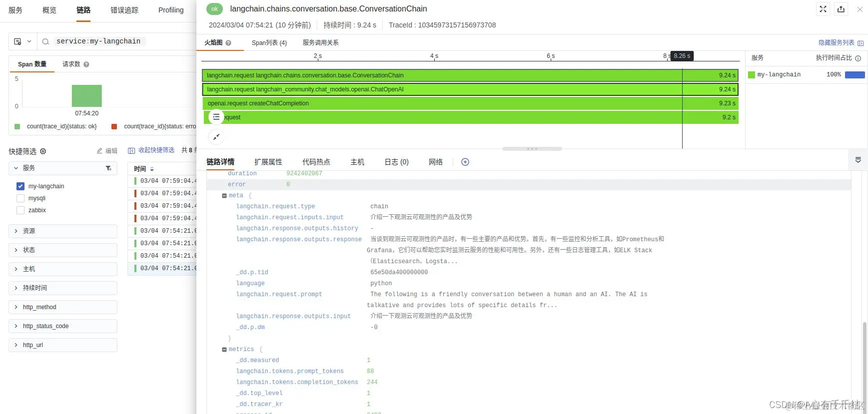Screen dimensions: 868x414
Task: Click the panel resize handle below flame graph
Action: click(x=532, y=149)
